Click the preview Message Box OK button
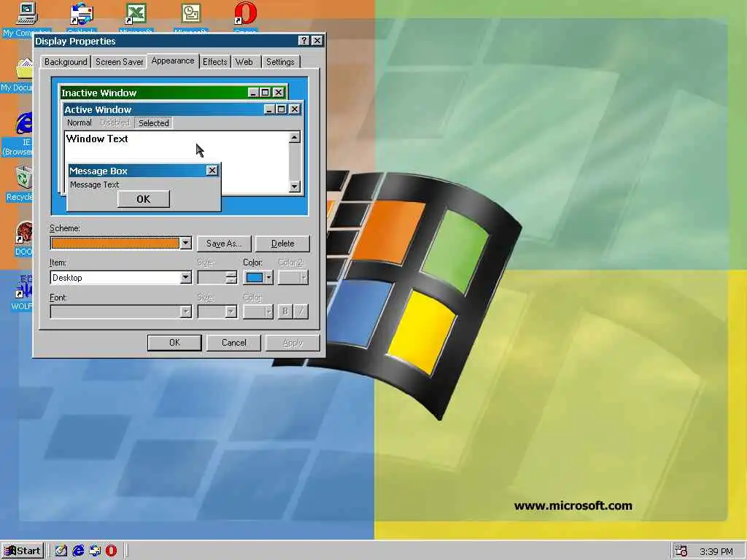This screenshot has width=747, height=560. 144,199
